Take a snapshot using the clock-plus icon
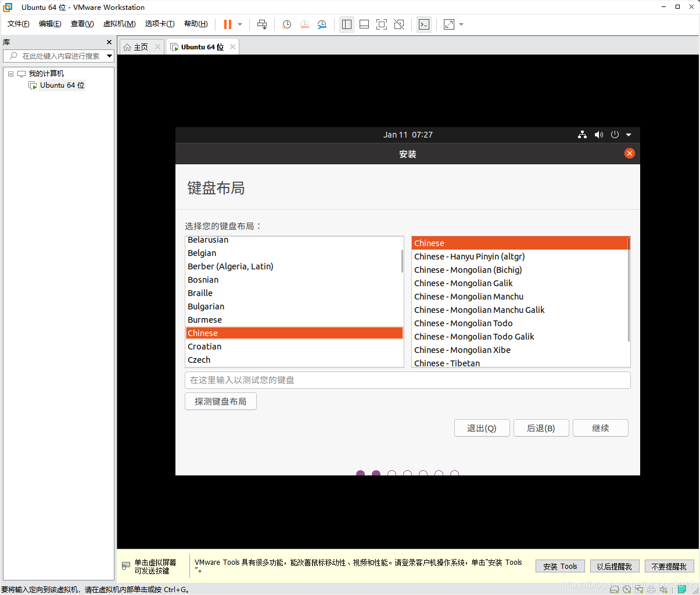700x595 pixels. point(286,24)
